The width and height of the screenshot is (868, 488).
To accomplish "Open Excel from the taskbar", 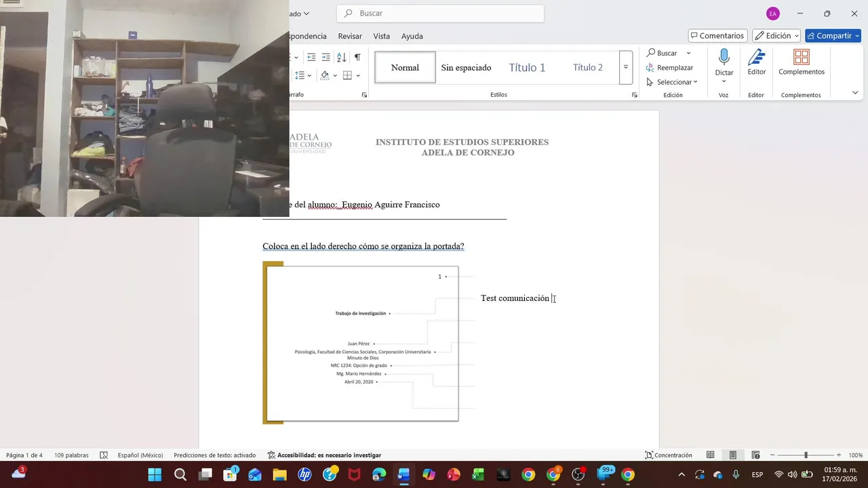I will tap(478, 474).
